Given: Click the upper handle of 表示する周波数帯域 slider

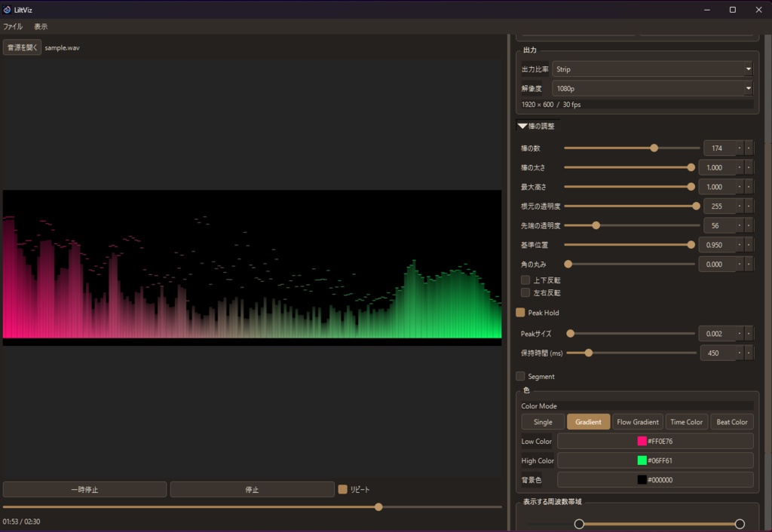Looking at the screenshot, I should (x=740, y=524).
